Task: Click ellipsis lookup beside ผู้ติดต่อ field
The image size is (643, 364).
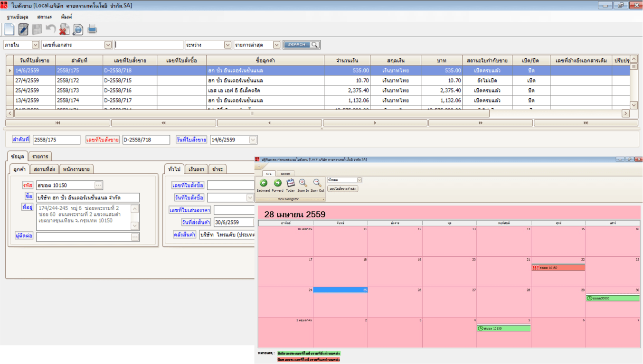Action: click(x=135, y=237)
